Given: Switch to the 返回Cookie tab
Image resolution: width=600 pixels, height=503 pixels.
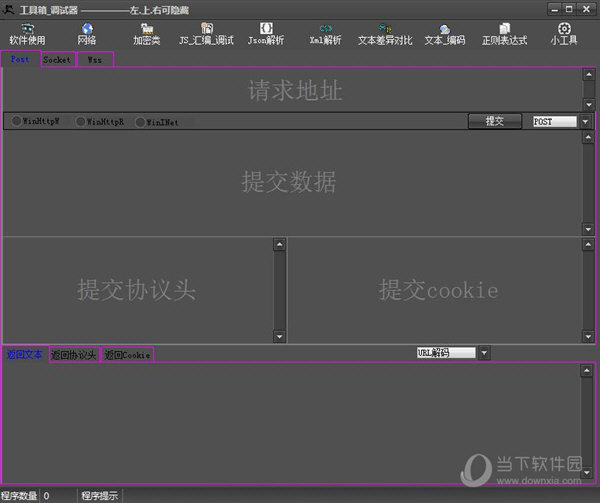Looking at the screenshot, I should pos(127,355).
